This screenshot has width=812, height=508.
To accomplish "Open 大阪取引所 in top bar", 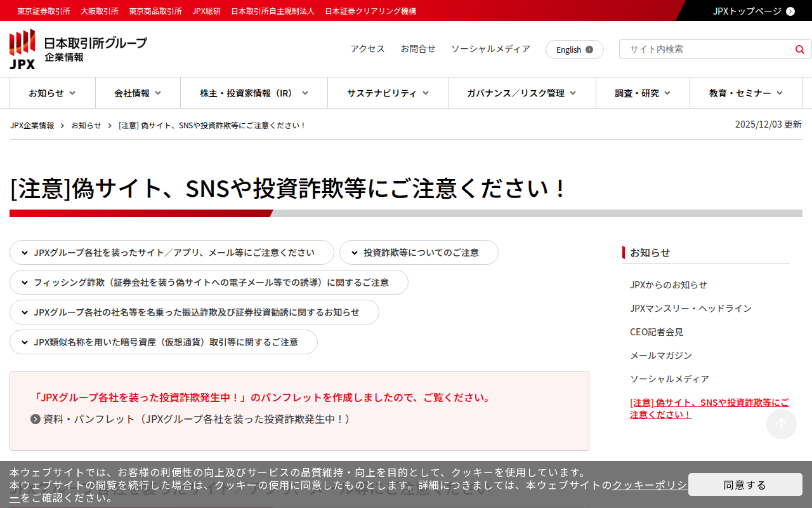I will (100, 11).
